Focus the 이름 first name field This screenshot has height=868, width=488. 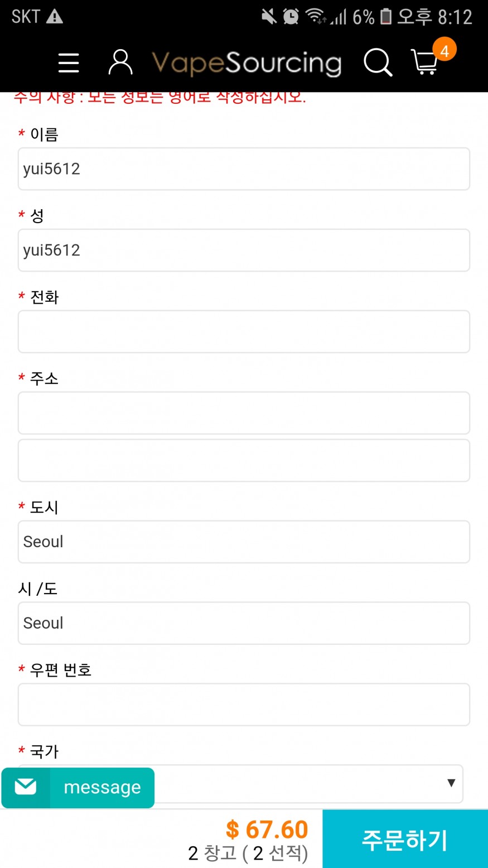pyautogui.click(x=244, y=169)
